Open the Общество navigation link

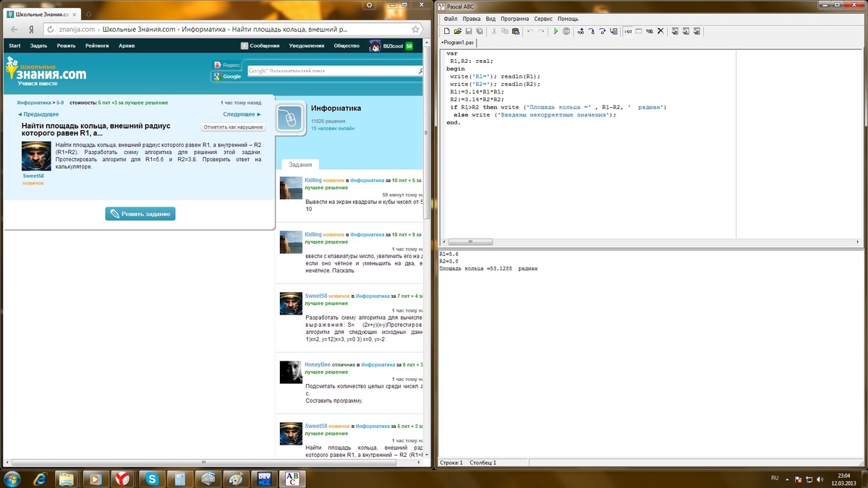(346, 46)
